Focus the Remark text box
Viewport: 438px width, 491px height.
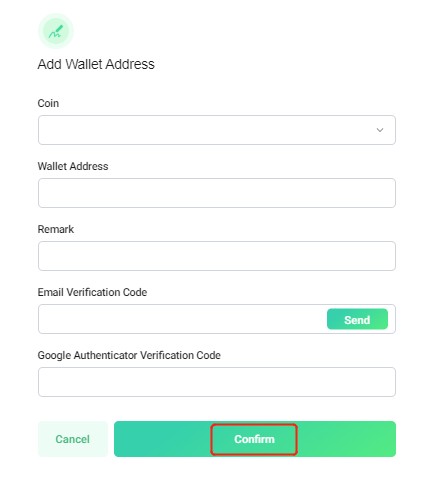pyautogui.click(x=217, y=256)
